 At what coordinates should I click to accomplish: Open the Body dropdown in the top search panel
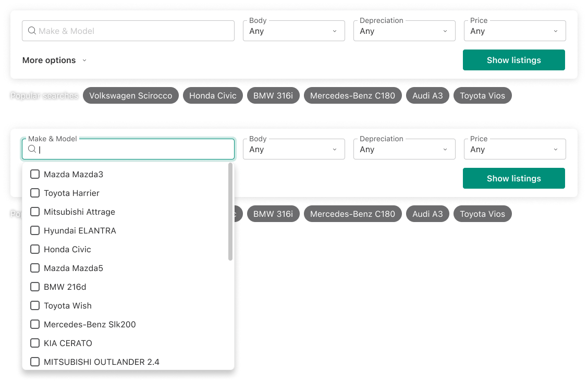[x=293, y=31]
